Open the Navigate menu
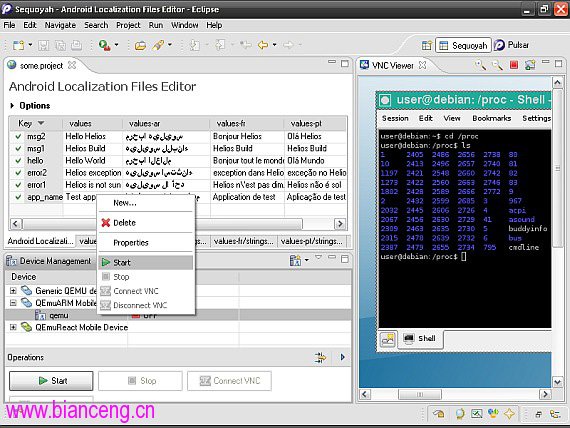The height and width of the screenshot is (428, 570). pyautogui.click(x=60, y=25)
